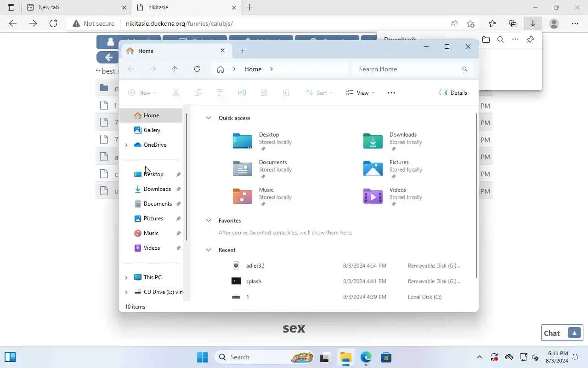
Task: Click the Search Home input field
Action: [x=413, y=69]
